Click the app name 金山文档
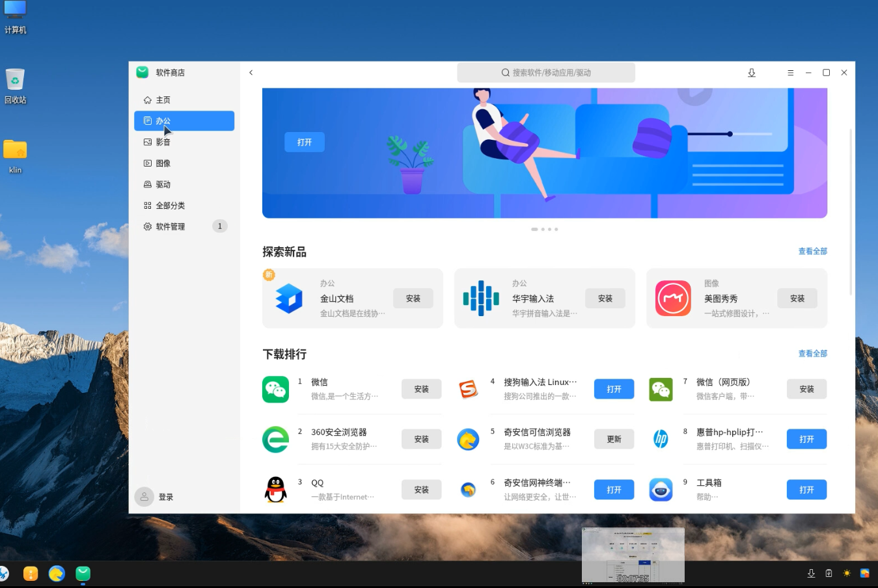 (336, 299)
